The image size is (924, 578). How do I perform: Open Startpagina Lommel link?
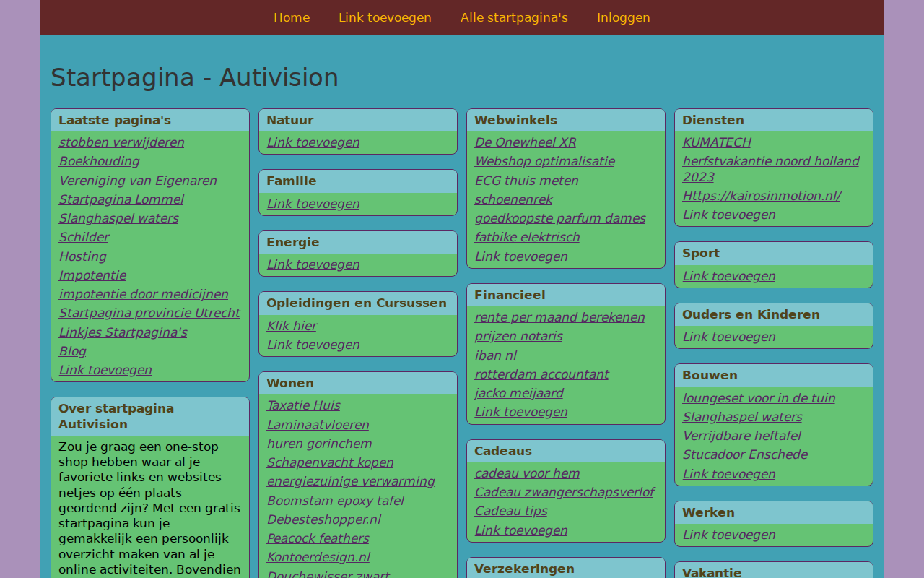[x=121, y=199]
